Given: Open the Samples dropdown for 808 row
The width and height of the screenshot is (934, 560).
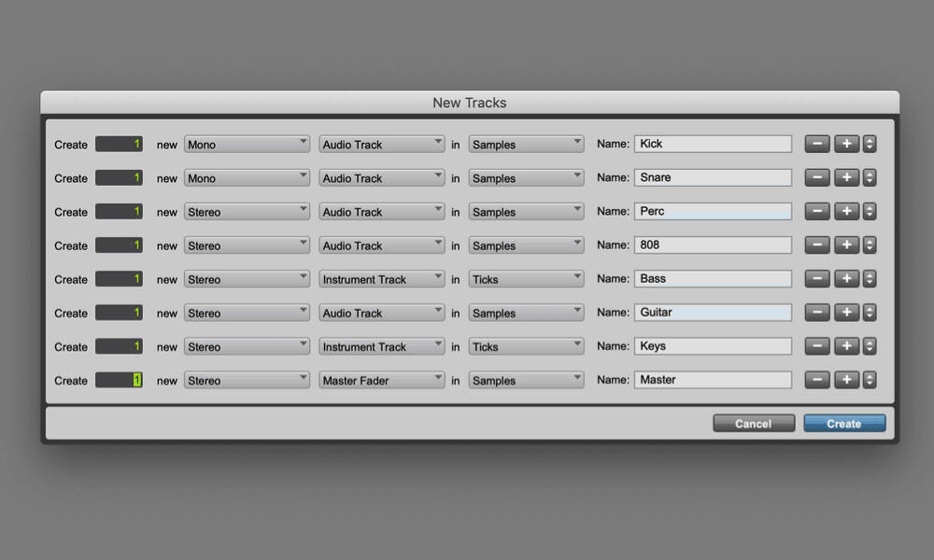Looking at the screenshot, I should (526, 245).
